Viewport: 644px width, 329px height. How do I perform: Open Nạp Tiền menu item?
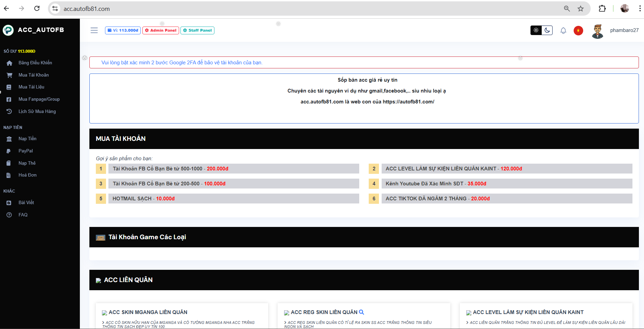(x=27, y=139)
